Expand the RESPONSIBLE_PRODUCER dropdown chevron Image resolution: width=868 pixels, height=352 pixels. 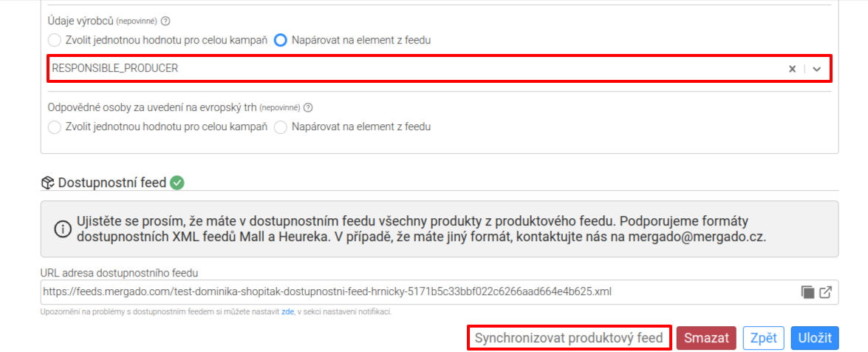point(816,69)
